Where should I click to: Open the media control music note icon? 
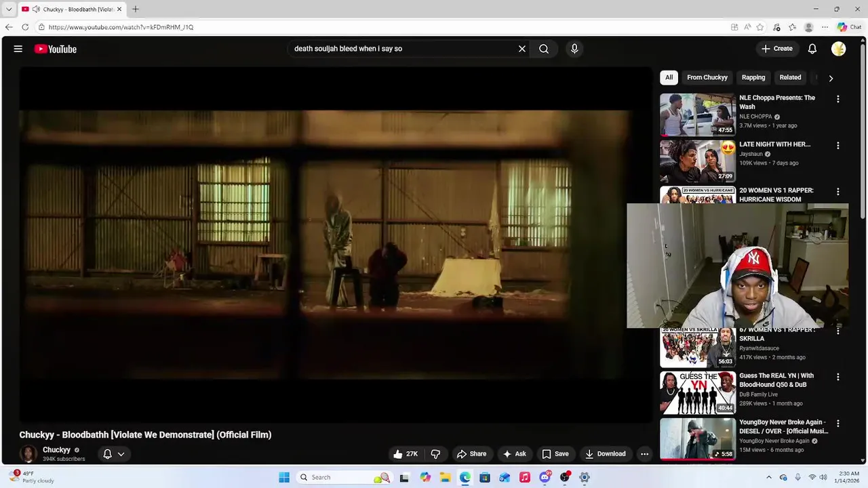(x=776, y=27)
